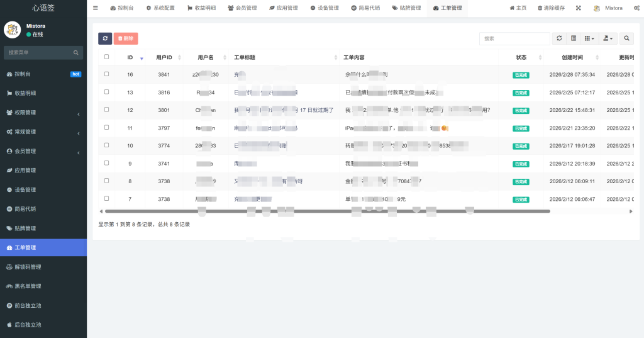The height and width of the screenshot is (338, 644).
Task: Click the refresh icon beside search field
Action: point(559,38)
